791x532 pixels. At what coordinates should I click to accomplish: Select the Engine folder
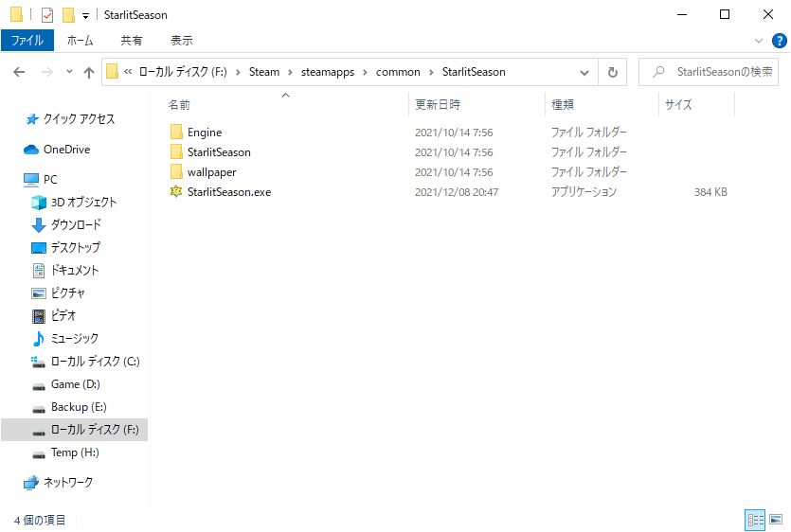pos(205,133)
